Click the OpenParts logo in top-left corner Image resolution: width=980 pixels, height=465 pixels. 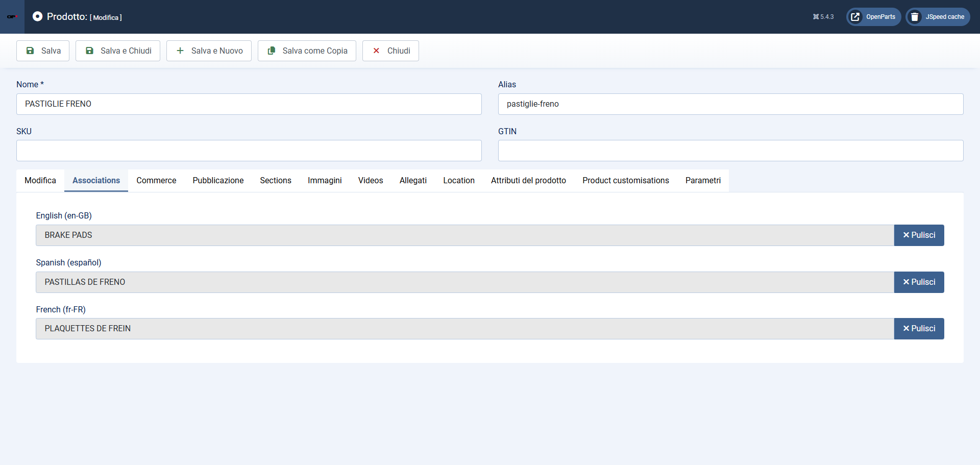coord(12,17)
